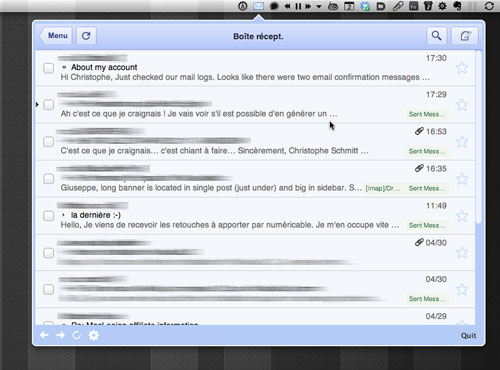The width and height of the screenshot is (500, 370).
Task: Go back using the left arrow in the bottom bar
Action: pos(44,335)
